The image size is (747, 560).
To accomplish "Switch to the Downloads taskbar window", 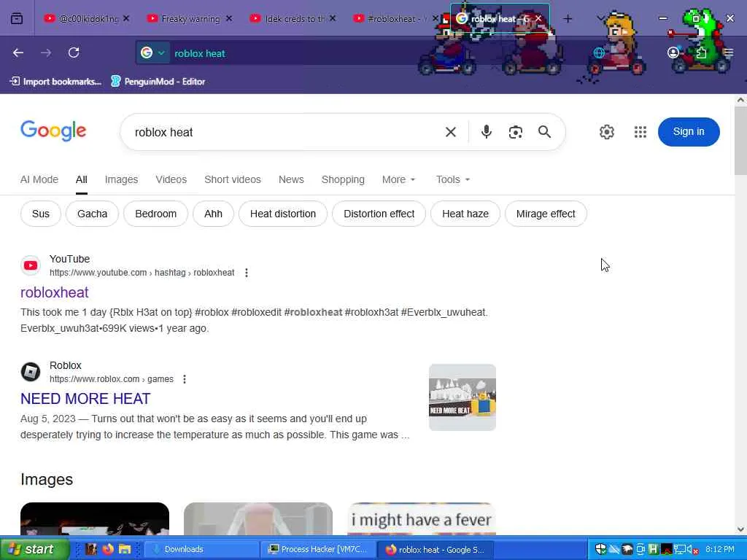I will (x=201, y=550).
